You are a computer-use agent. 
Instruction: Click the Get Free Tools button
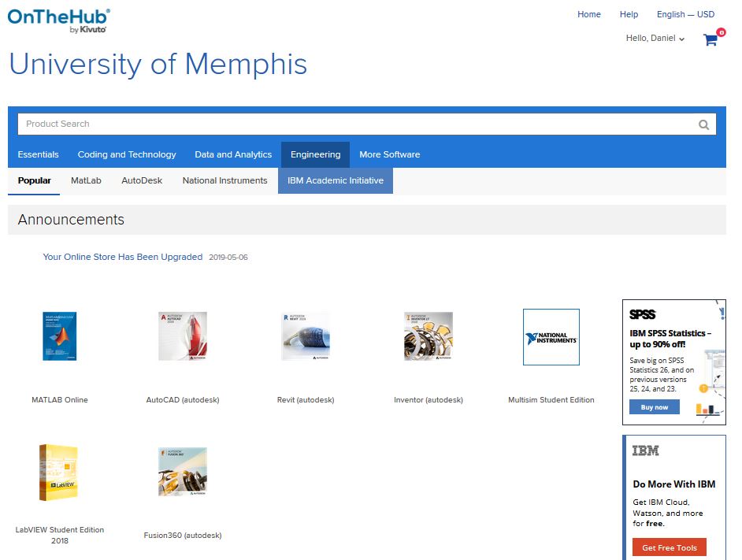coord(670,547)
